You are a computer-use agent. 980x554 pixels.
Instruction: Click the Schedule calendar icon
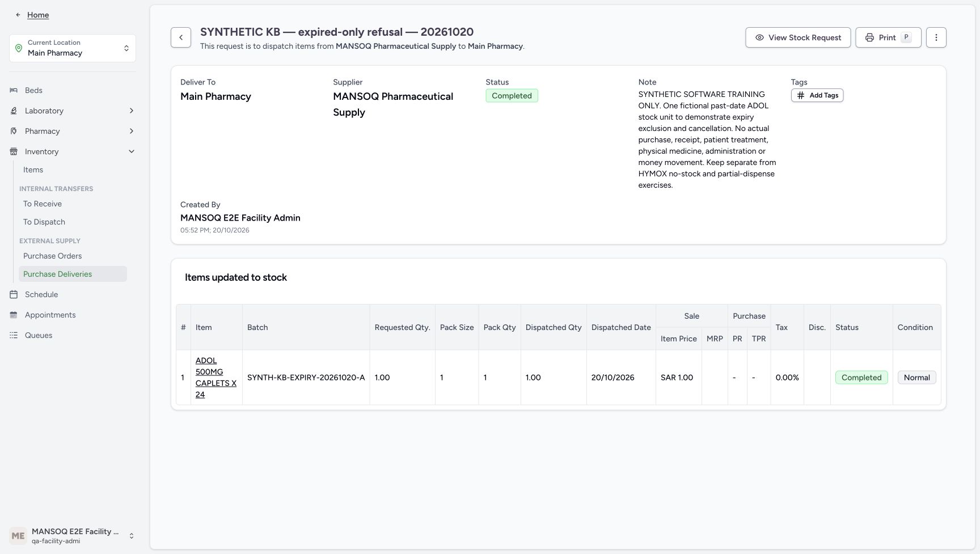14,294
